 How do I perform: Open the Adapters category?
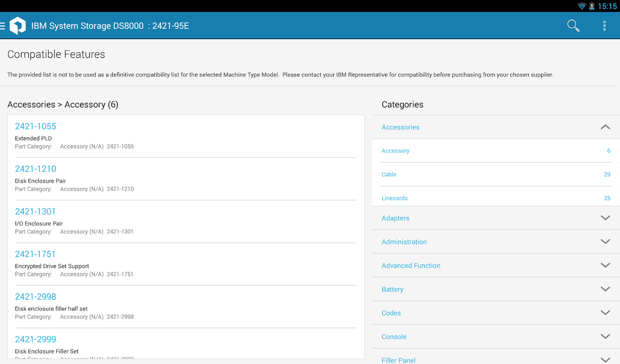point(496,218)
